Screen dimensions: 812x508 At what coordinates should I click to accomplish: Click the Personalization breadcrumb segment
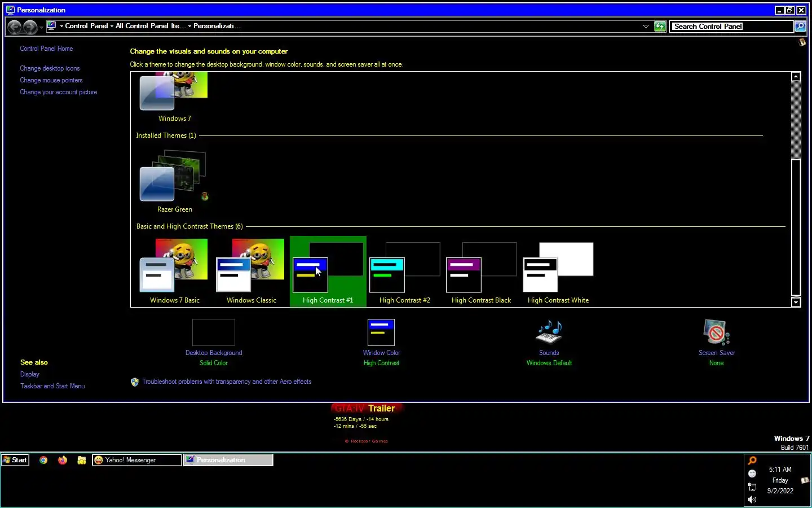(217, 26)
